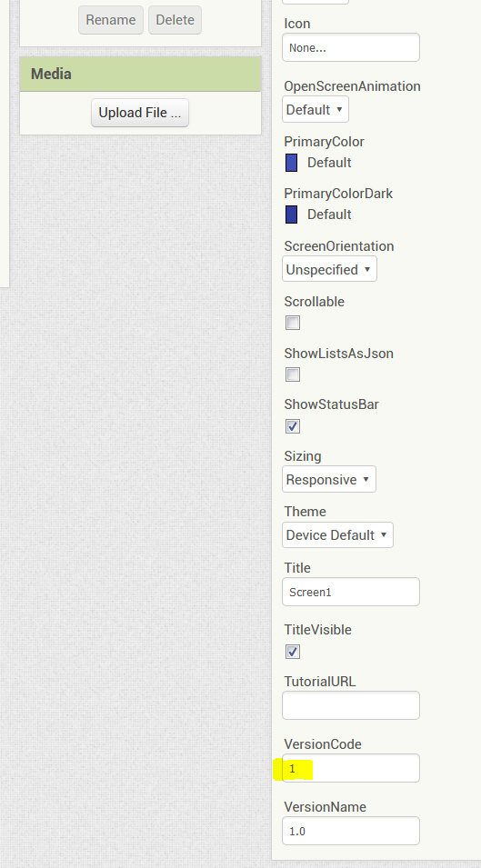Image resolution: width=481 pixels, height=868 pixels.
Task: Click the empty TutorialURL field
Action: (351, 705)
